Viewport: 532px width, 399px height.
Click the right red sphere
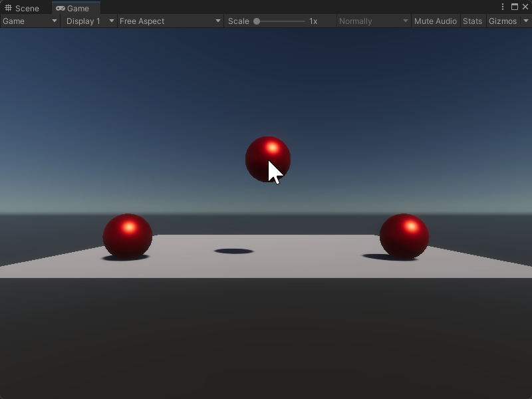pyautogui.click(x=404, y=235)
